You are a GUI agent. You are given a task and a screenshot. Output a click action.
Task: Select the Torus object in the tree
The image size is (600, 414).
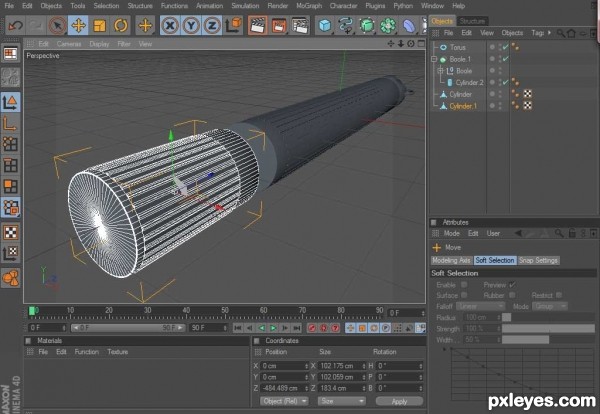coord(458,47)
